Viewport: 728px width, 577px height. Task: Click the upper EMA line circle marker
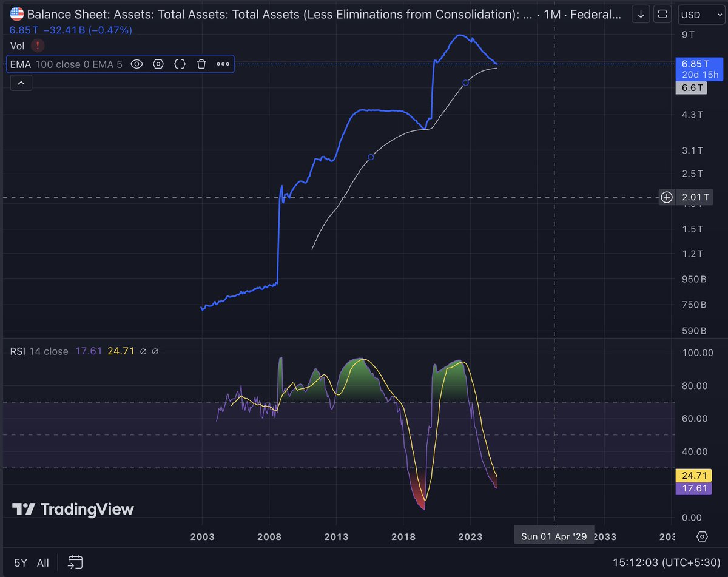(x=466, y=83)
